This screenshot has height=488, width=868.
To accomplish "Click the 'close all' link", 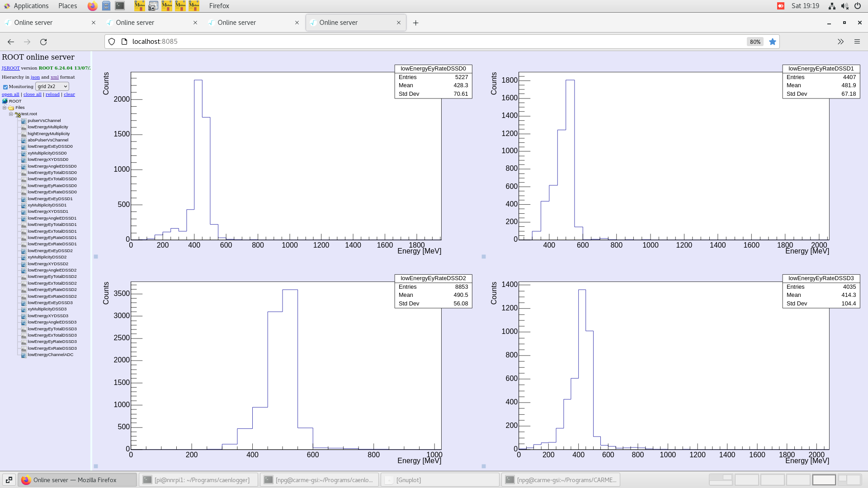I will click(x=32, y=94).
